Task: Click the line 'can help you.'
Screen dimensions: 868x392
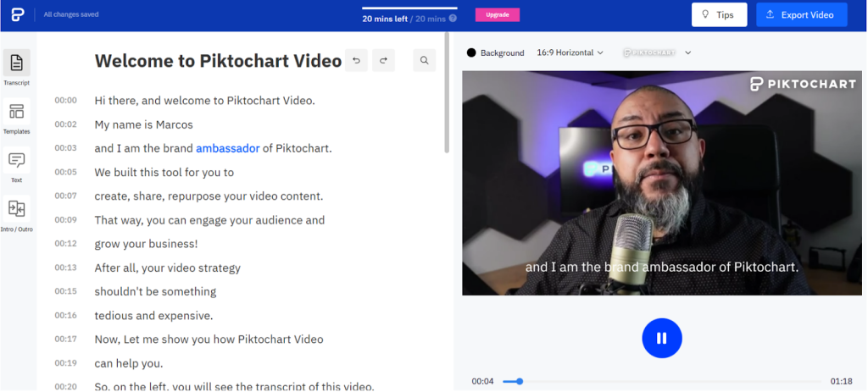Action: [129, 363]
